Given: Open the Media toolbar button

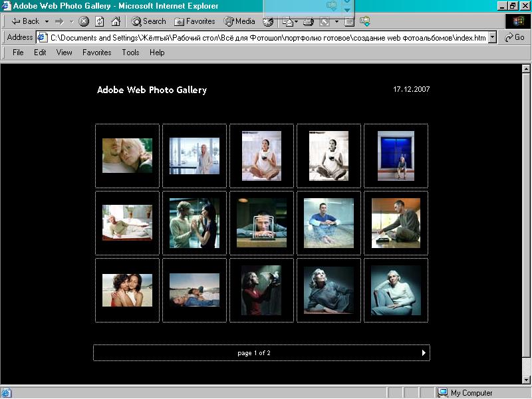Looking at the screenshot, I should click(x=239, y=21).
